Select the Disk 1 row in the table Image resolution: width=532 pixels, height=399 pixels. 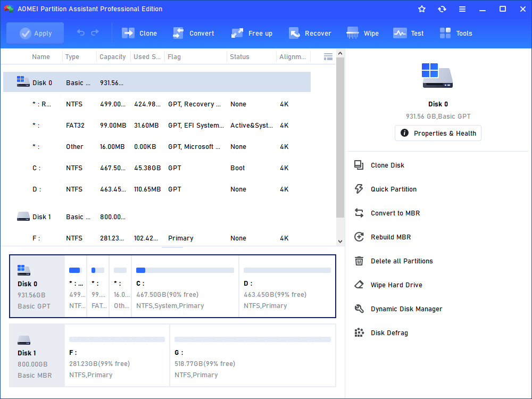pyautogui.click(x=157, y=217)
